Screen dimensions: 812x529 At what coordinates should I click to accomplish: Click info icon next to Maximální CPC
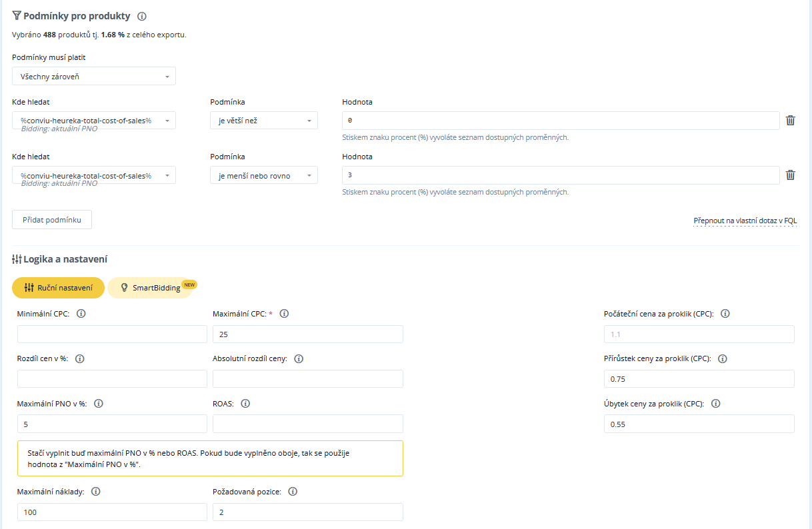tap(284, 314)
